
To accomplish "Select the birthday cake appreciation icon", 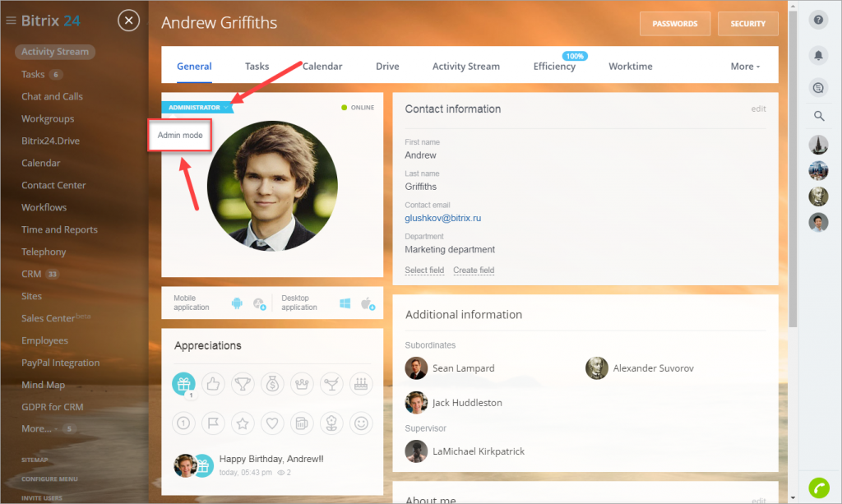I will [x=361, y=384].
